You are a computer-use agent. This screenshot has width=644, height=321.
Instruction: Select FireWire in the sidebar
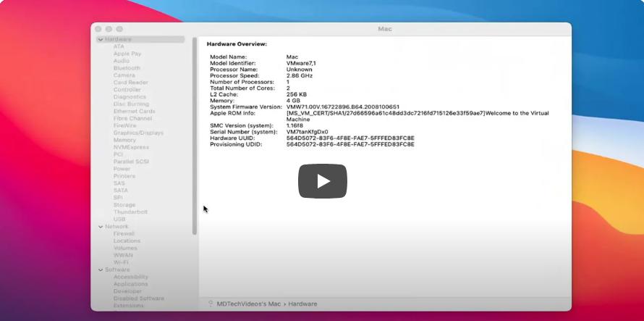[125, 125]
